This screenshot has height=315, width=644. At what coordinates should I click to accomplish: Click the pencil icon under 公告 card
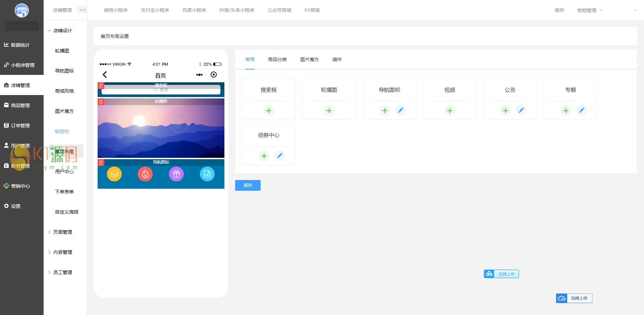tap(521, 110)
